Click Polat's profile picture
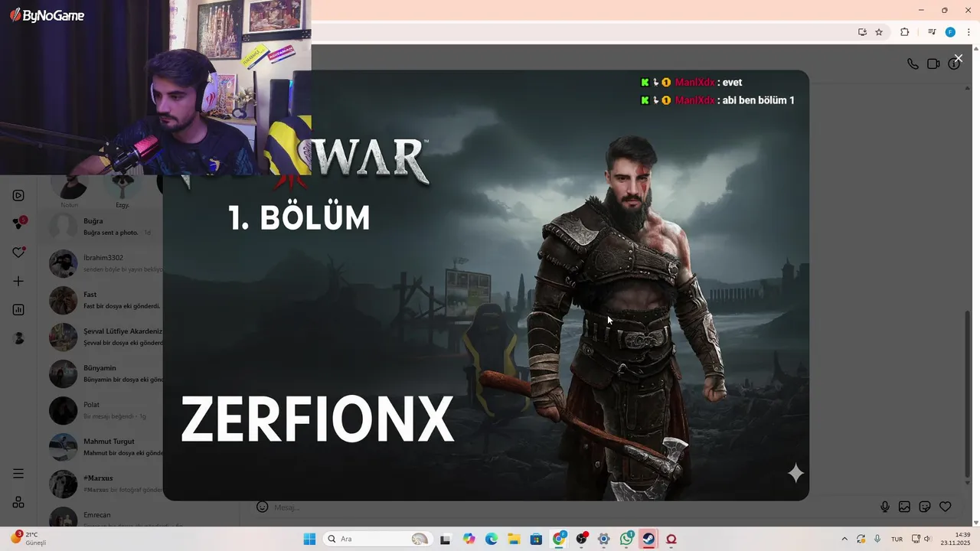 pos(64,410)
